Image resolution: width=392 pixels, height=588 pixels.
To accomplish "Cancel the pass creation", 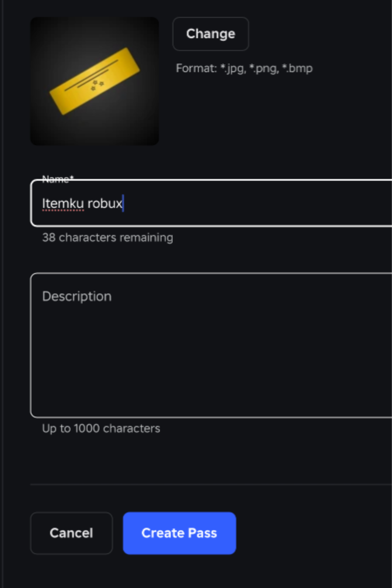I will [x=71, y=533].
